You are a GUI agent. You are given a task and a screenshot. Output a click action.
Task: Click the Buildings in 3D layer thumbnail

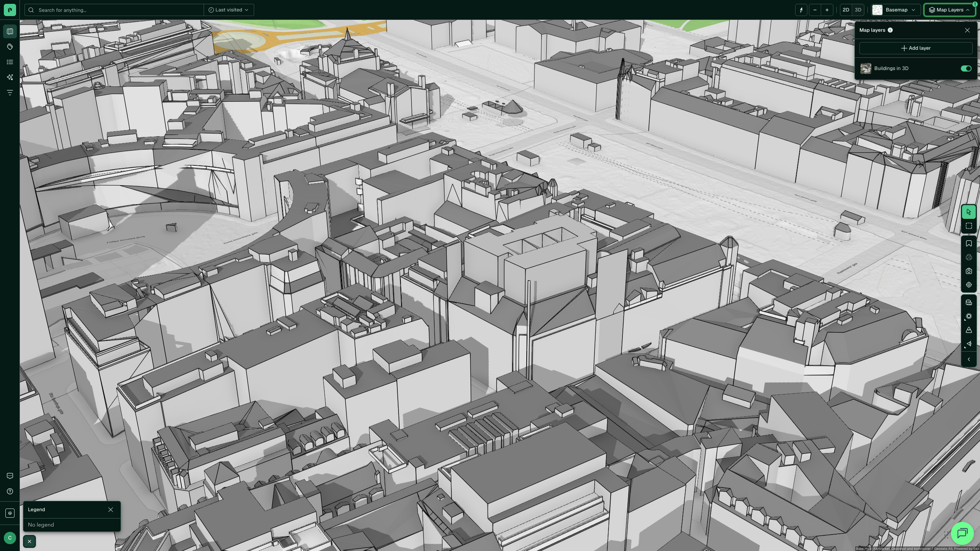(866, 68)
